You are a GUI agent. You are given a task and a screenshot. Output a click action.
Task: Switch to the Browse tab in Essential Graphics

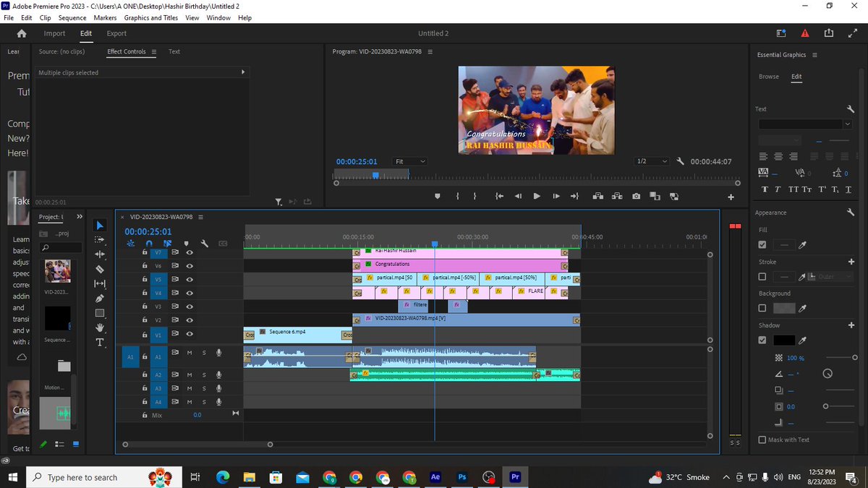[x=769, y=77]
